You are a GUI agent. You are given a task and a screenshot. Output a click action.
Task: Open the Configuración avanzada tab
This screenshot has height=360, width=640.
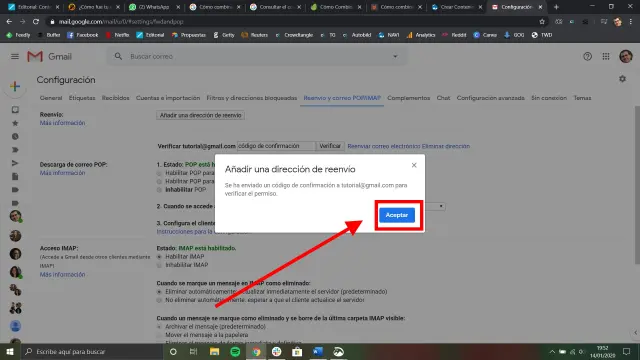(x=491, y=98)
